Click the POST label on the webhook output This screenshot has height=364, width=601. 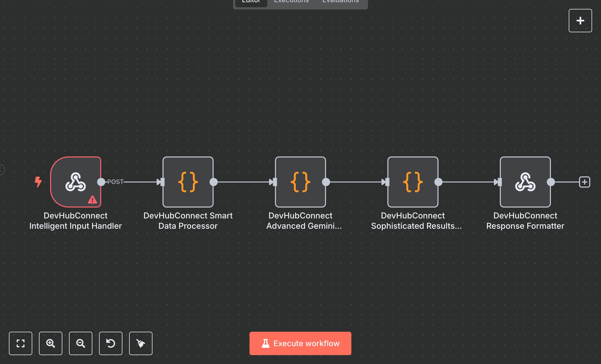[115, 182]
